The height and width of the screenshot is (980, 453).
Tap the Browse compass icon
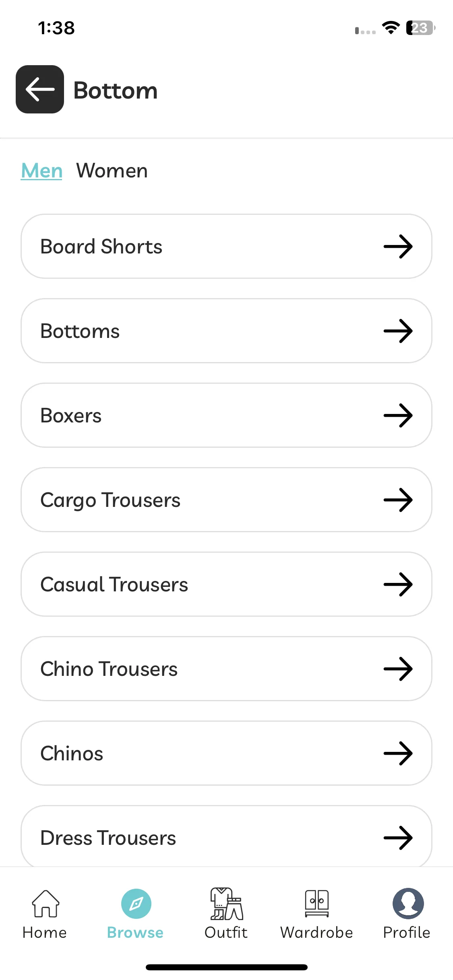click(136, 904)
